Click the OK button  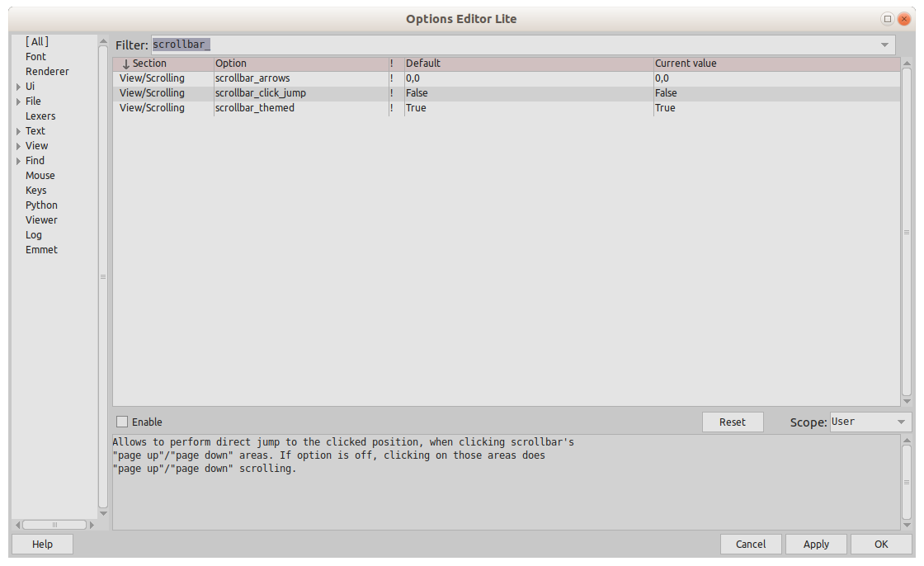pos(881,545)
